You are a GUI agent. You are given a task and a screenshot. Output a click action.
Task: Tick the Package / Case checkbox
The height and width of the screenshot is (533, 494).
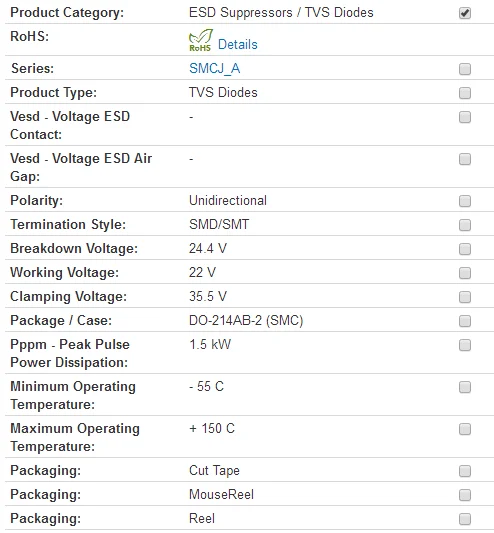point(465,321)
